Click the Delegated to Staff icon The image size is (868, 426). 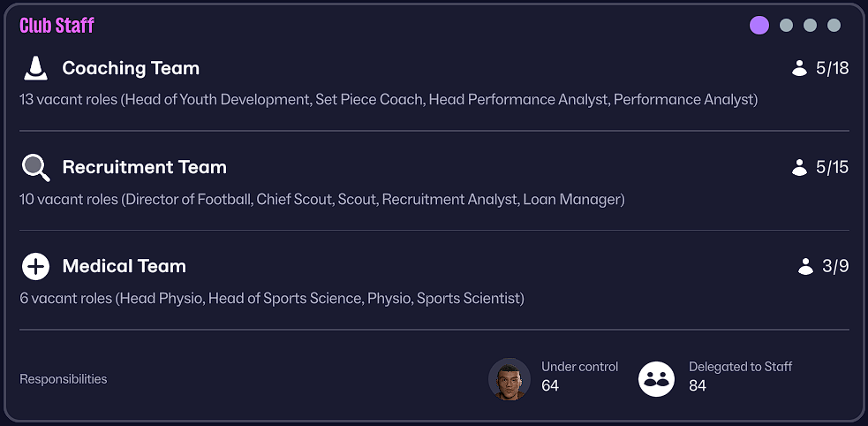pyautogui.click(x=656, y=379)
